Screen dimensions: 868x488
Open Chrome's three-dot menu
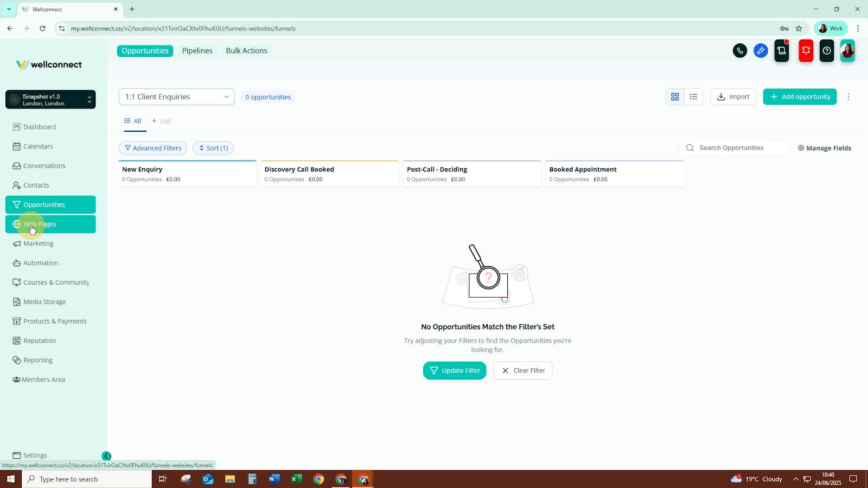click(858, 29)
